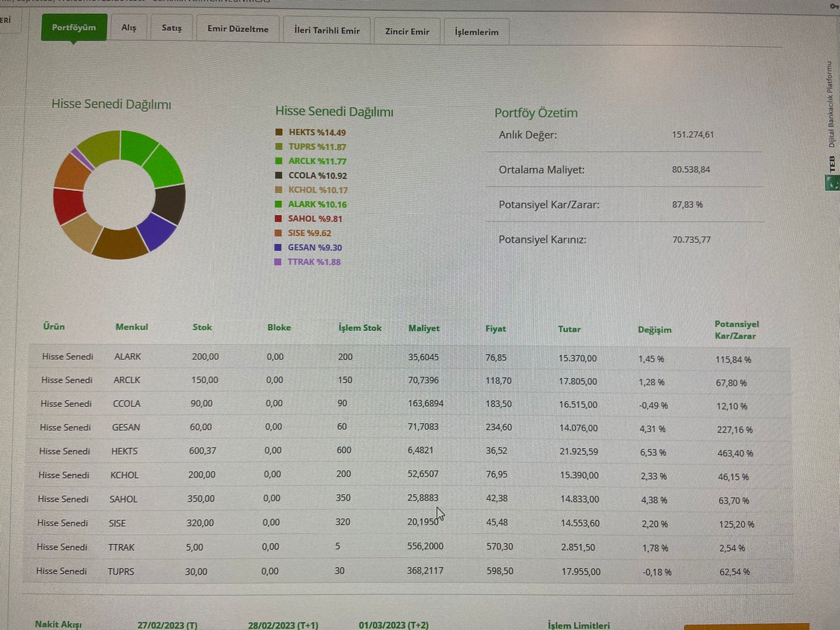The width and height of the screenshot is (840, 630).
Task: Open the Emir Düzeltme tab
Action: (x=238, y=29)
